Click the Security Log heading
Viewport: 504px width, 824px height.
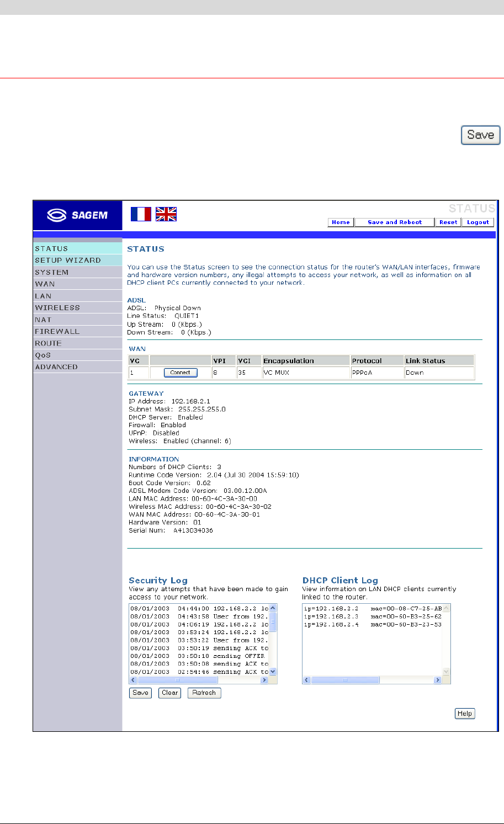coord(158,581)
